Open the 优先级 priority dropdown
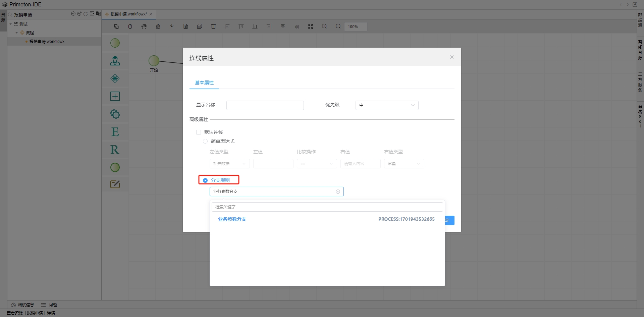The width and height of the screenshot is (644, 317). pos(387,105)
